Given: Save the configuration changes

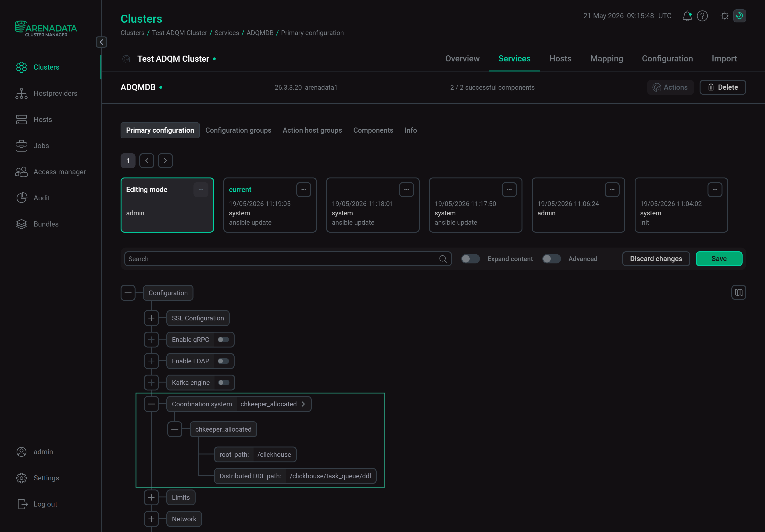Looking at the screenshot, I should pos(719,259).
